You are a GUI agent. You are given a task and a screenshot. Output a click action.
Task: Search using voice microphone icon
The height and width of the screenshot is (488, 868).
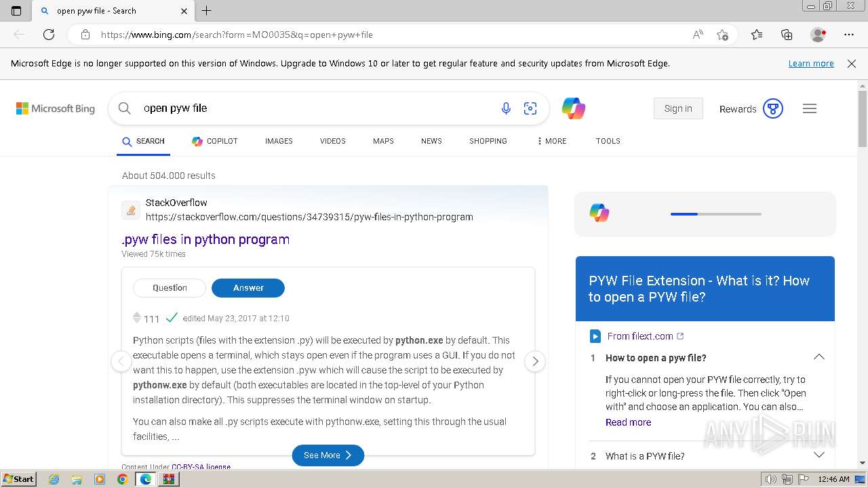pyautogui.click(x=506, y=108)
